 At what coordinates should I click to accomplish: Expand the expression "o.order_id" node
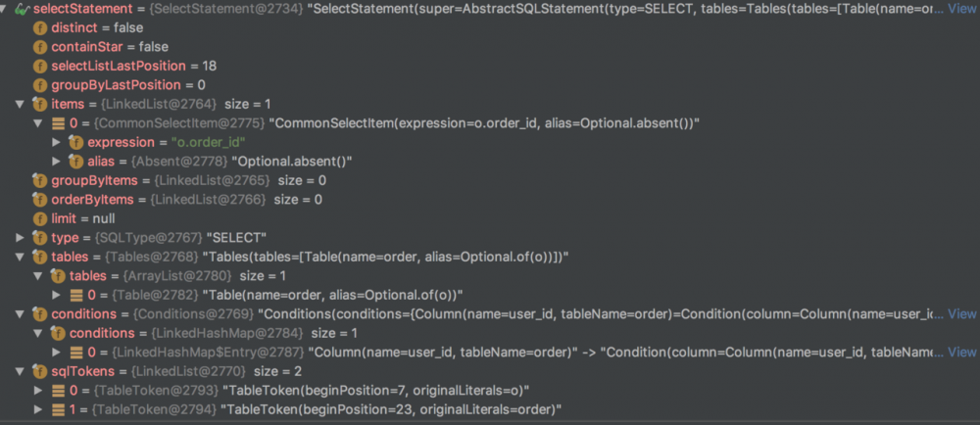(x=58, y=143)
